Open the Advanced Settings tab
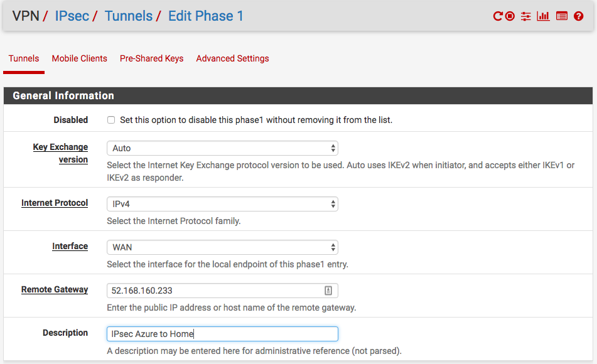 click(233, 58)
